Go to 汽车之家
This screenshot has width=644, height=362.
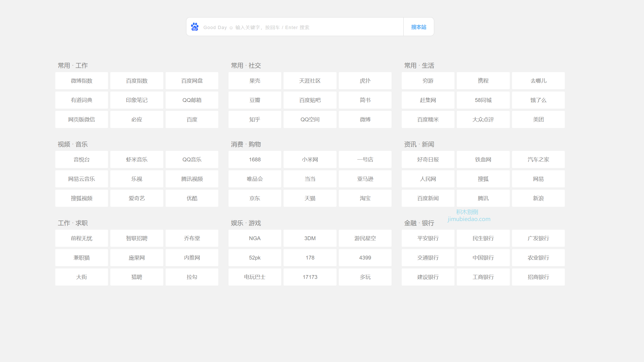tap(538, 160)
